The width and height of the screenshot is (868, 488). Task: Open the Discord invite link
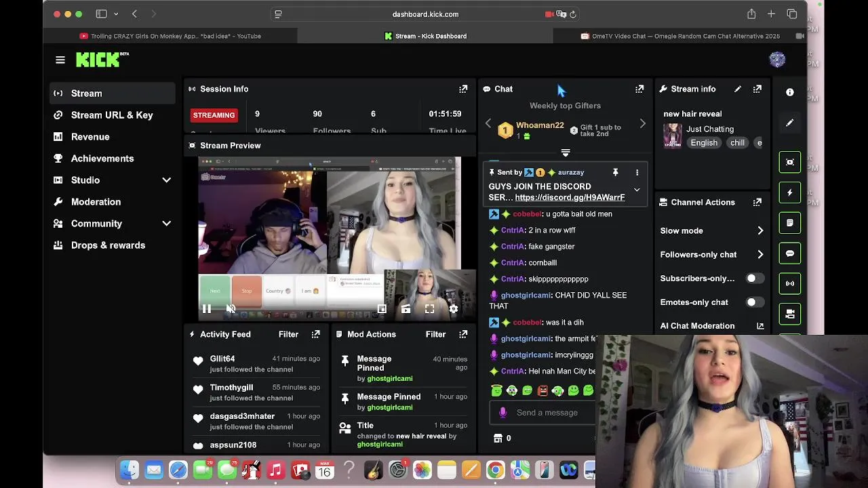coord(570,197)
